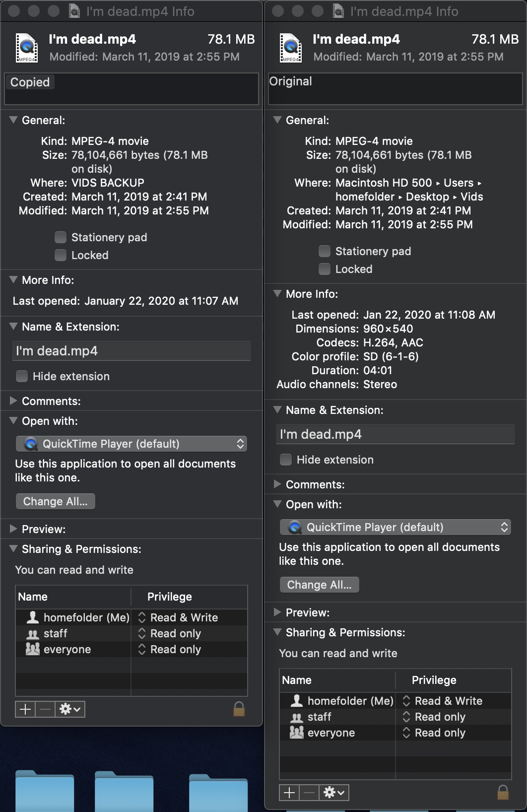Open the gear action menu in Copied window
Screen dimensions: 527x812
coord(70,709)
